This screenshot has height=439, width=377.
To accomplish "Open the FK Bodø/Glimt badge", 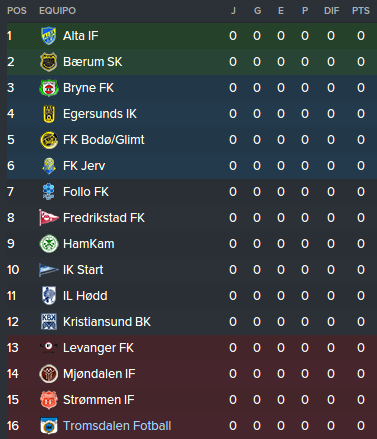I will (x=49, y=140).
